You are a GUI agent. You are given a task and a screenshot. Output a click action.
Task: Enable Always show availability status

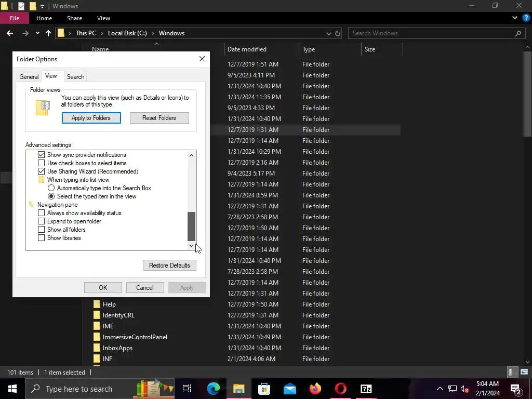(x=42, y=213)
